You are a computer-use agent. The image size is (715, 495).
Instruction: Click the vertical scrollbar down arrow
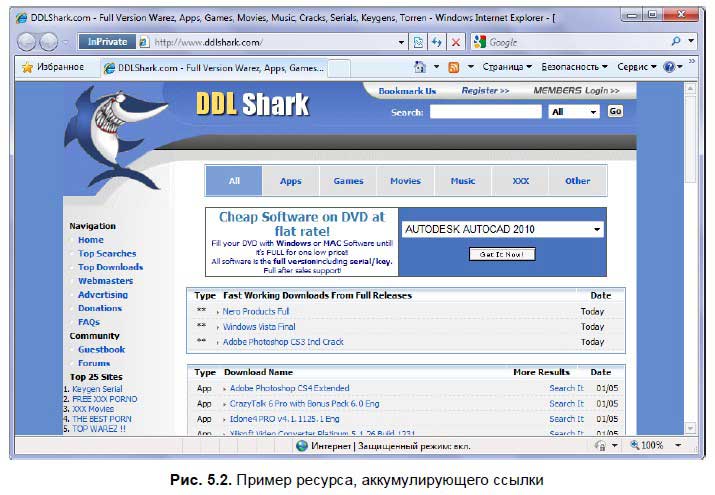[x=690, y=428]
